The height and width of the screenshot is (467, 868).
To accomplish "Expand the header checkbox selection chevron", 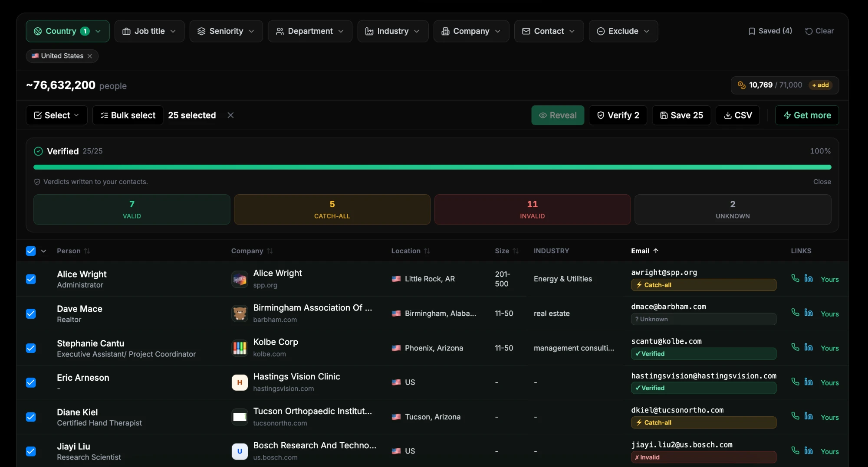I will coord(43,251).
